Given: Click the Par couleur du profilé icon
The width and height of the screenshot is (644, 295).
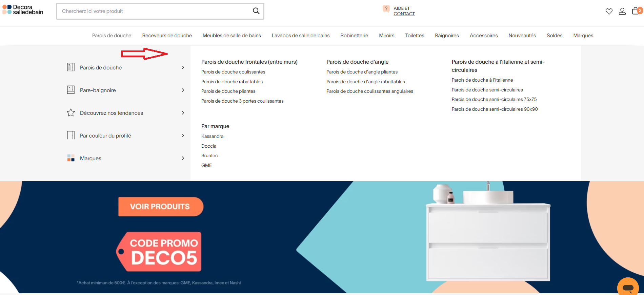Looking at the screenshot, I should (x=71, y=135).
